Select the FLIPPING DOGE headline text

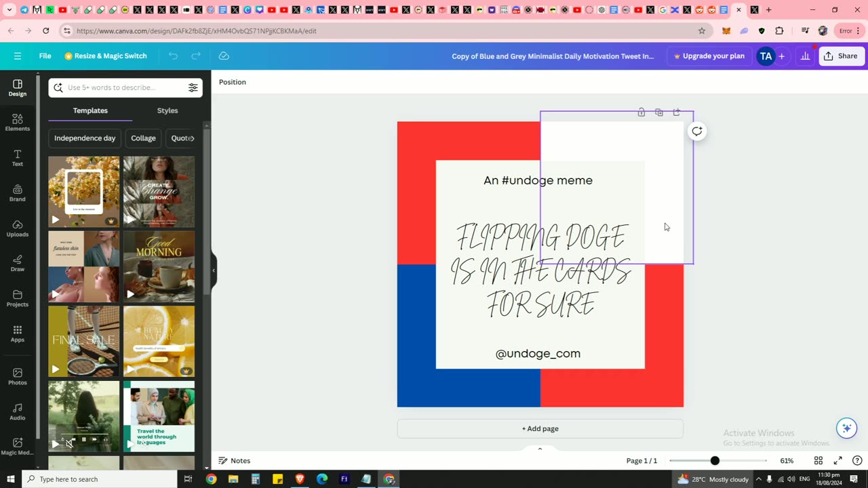540,271
